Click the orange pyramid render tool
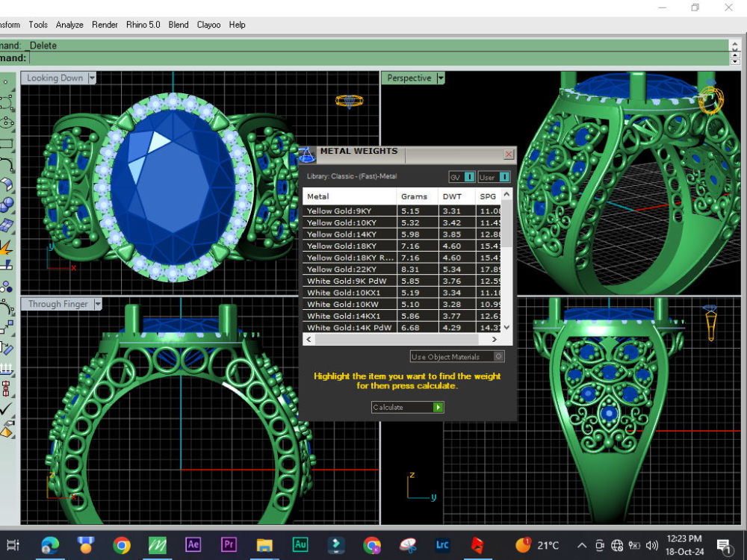 pyautogui.click(x=7, y=429)
